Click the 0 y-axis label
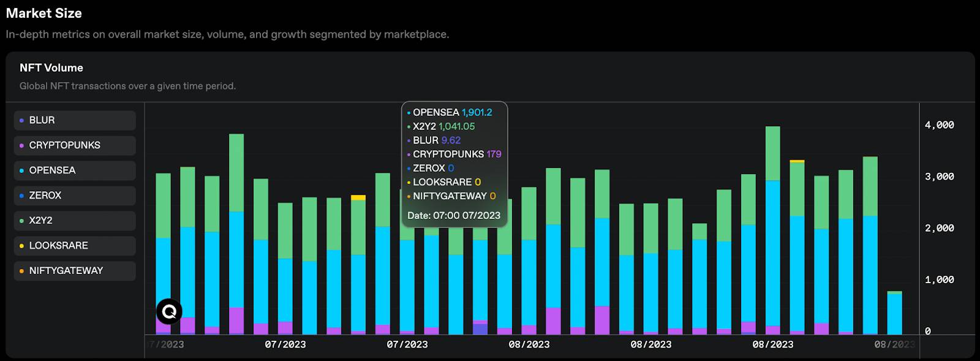The height and width of the screenshot is (361, 980). click(x=928, y=331)
